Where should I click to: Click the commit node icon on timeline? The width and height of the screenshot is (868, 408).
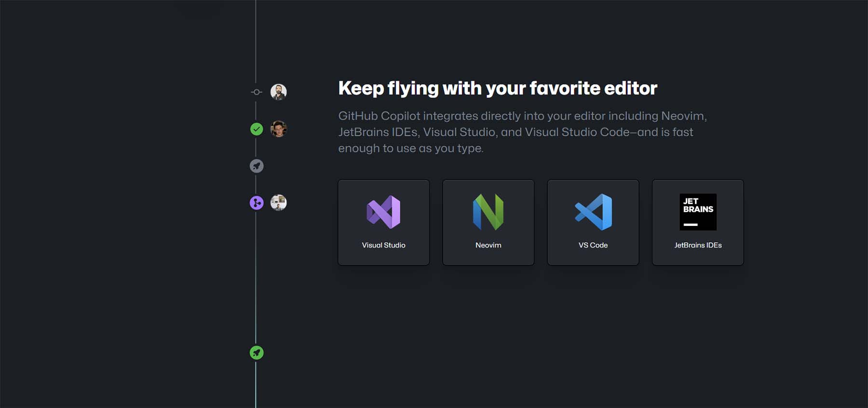tap(257, 92)
